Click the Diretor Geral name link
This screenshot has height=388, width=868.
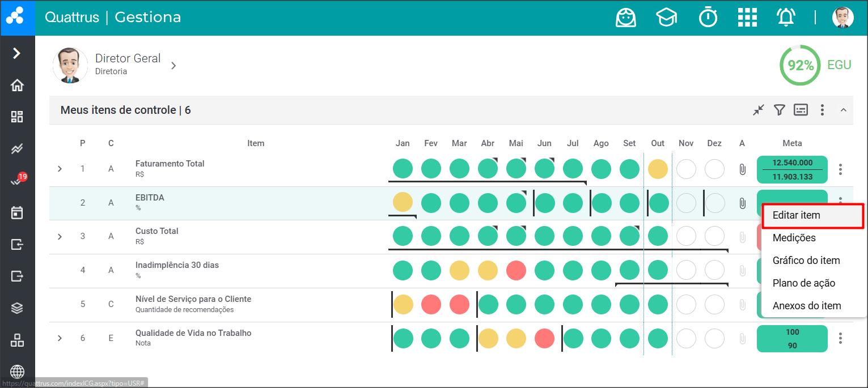[x=128, y=58]
